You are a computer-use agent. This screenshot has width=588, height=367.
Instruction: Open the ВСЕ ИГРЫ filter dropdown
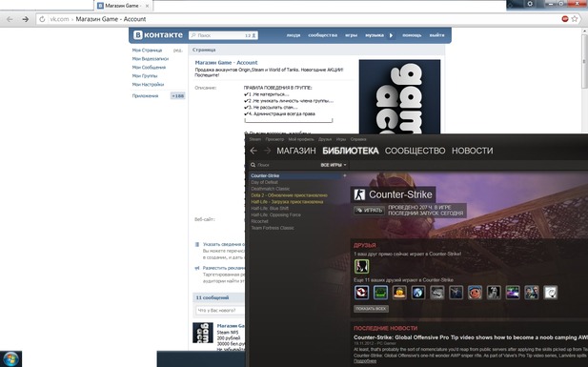click(333, 165)
